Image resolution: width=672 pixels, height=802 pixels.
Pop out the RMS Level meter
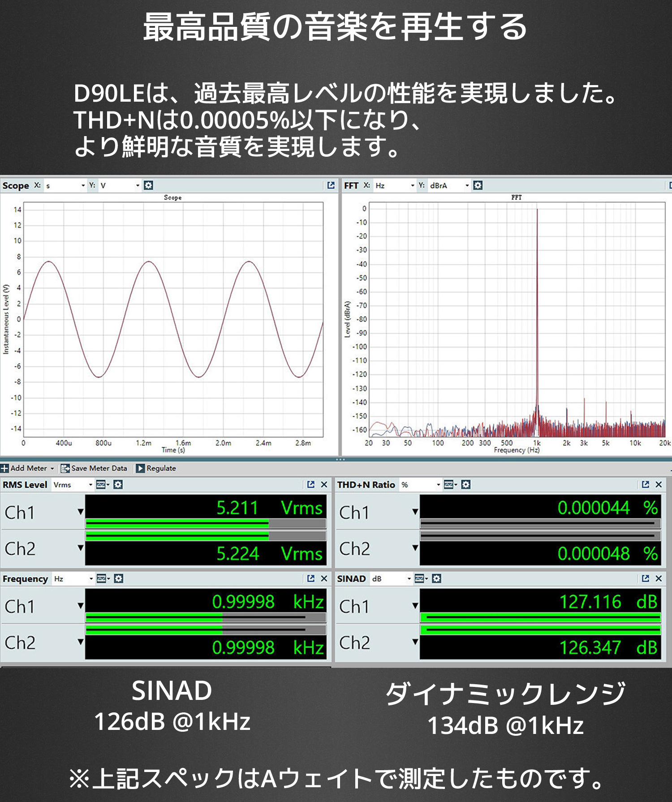click(x=311, y=485)
